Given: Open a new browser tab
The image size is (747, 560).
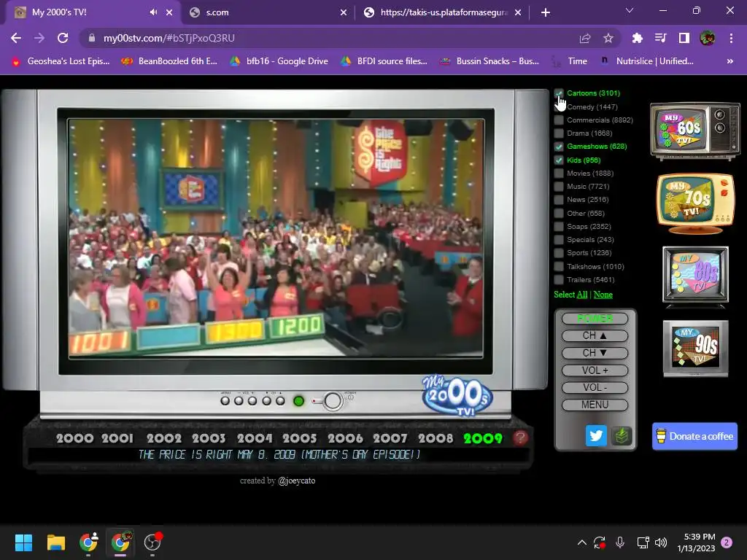Looking at the screenshot, I should (x=546, y=12).
